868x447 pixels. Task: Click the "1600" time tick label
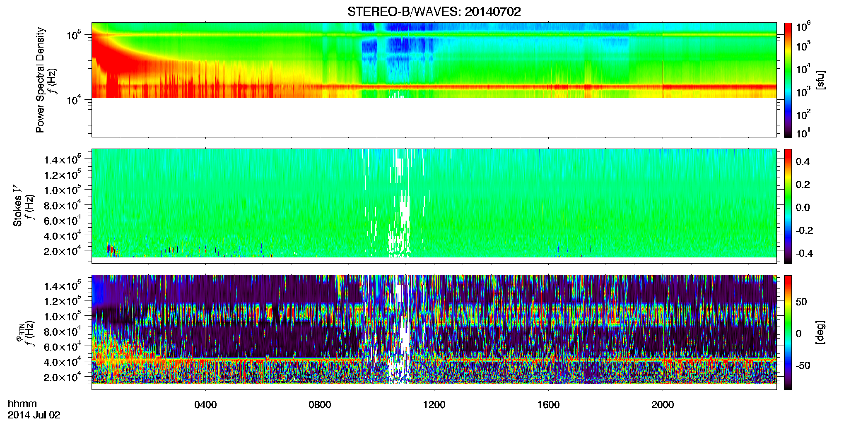pos(548,404)
